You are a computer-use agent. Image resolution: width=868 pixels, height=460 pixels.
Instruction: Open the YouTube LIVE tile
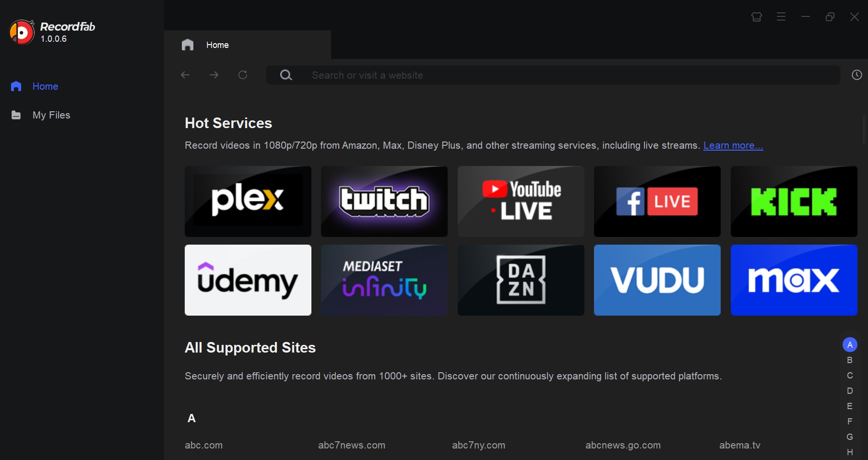(x=521, y=201)
